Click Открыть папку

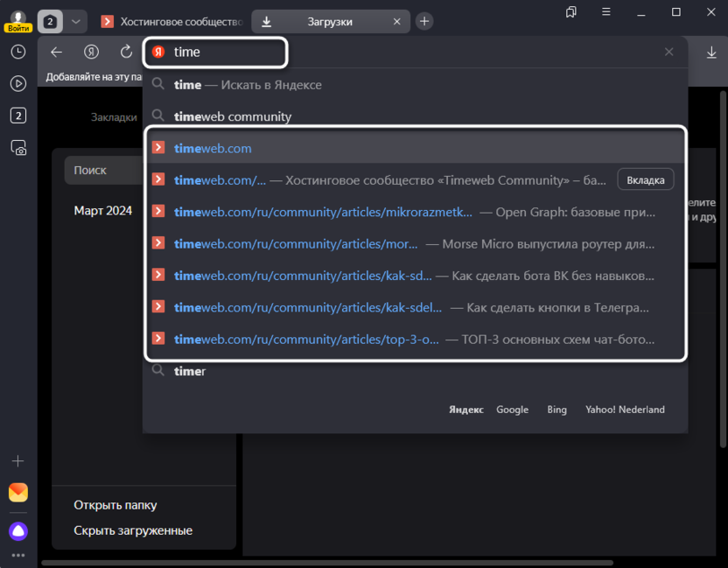click(115, 505)
